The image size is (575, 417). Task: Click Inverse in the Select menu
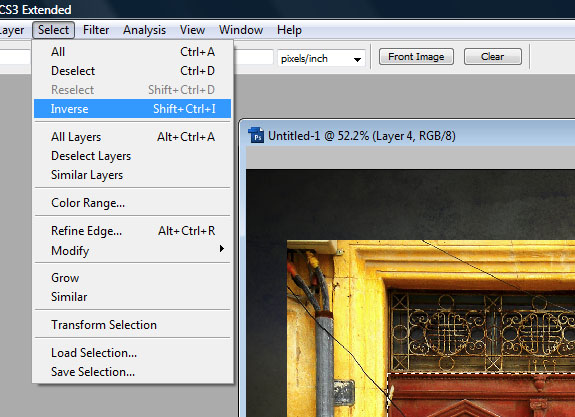tap(132, 109)
